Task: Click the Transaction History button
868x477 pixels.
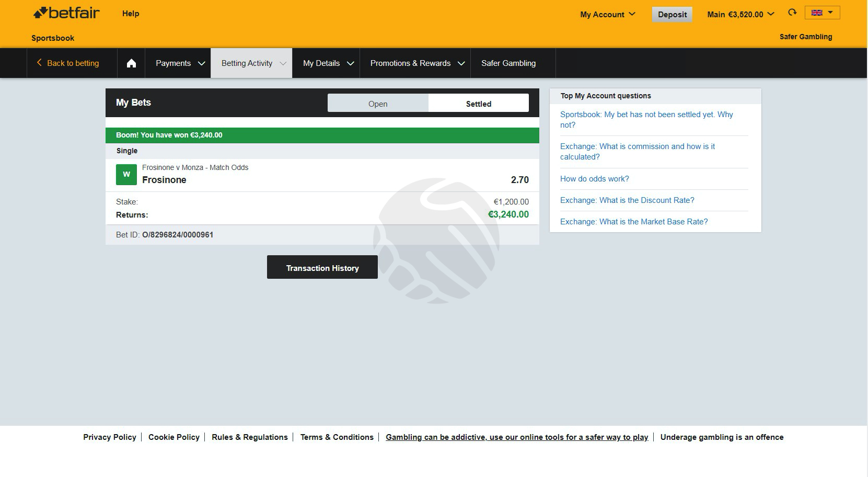Action: point(322,267)
